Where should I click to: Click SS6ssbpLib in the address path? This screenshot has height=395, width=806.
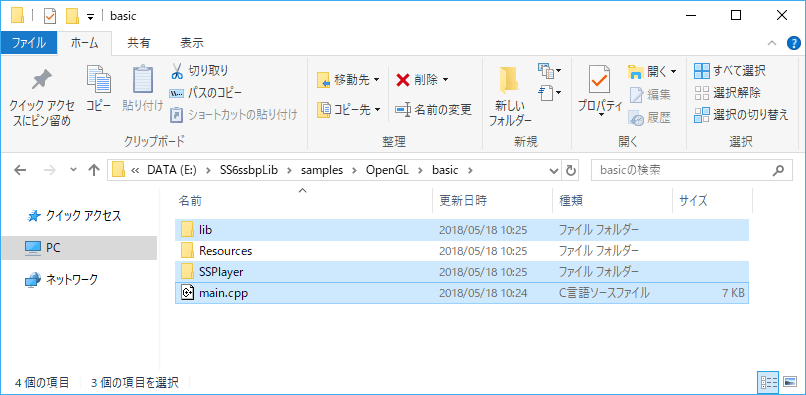[x=249, y=170]
